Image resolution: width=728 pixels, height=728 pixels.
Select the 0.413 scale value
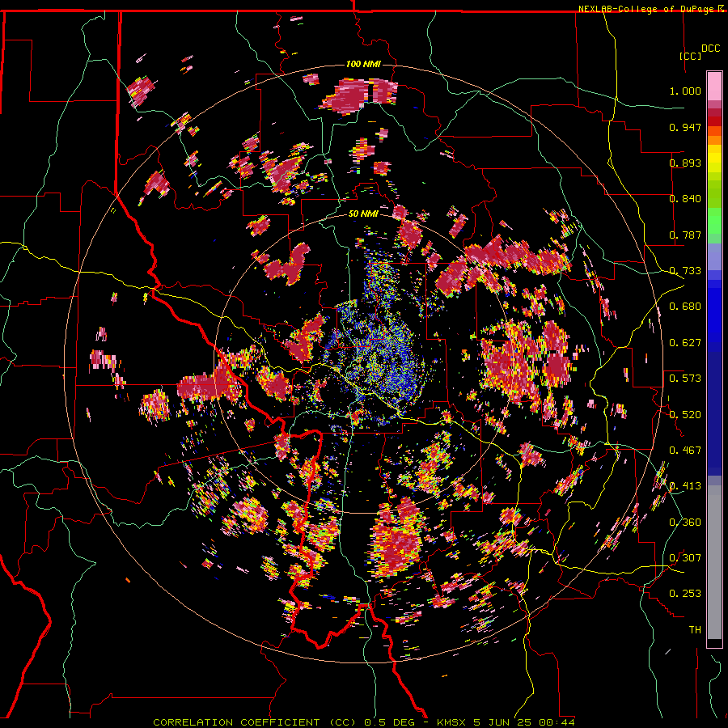pyautogui.click(x=685, y=486)
